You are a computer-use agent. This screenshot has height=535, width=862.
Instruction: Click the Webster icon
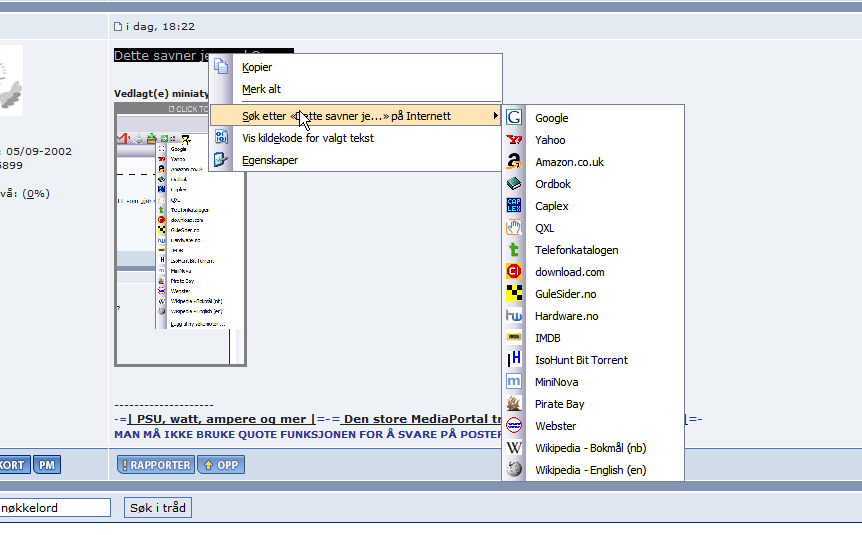click(514, 426)
